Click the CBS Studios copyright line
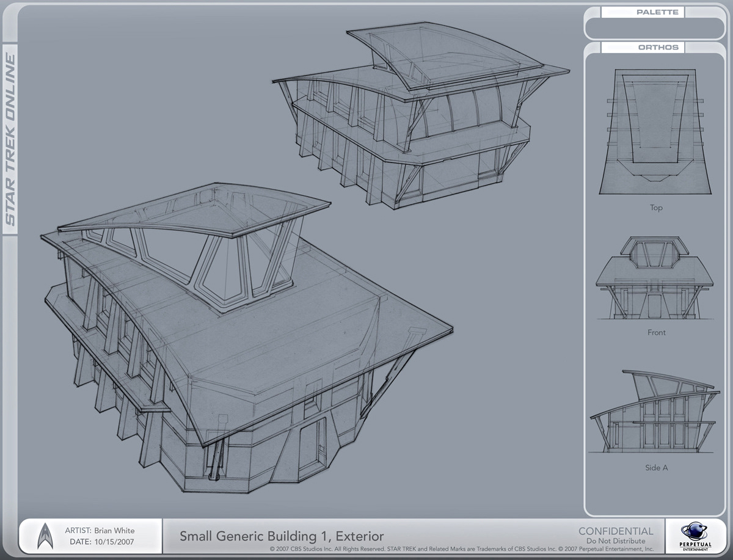 462,549
